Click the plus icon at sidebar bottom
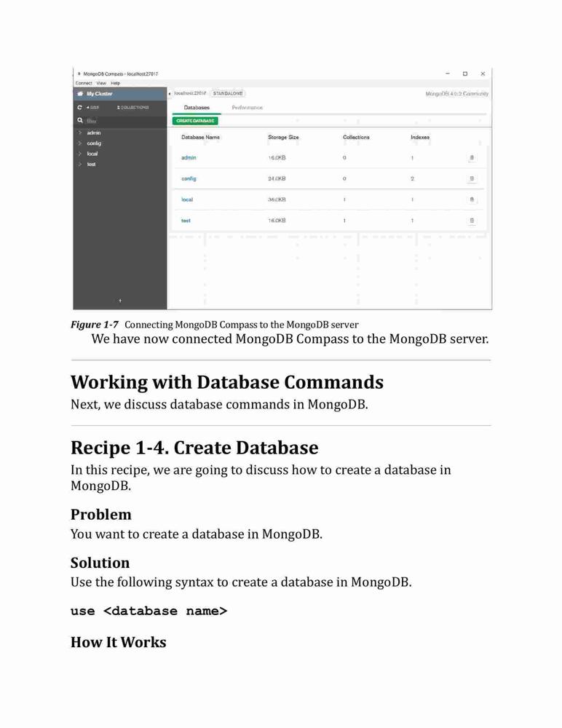The width and height of the screenshot is (562, 728). [120, 301]
